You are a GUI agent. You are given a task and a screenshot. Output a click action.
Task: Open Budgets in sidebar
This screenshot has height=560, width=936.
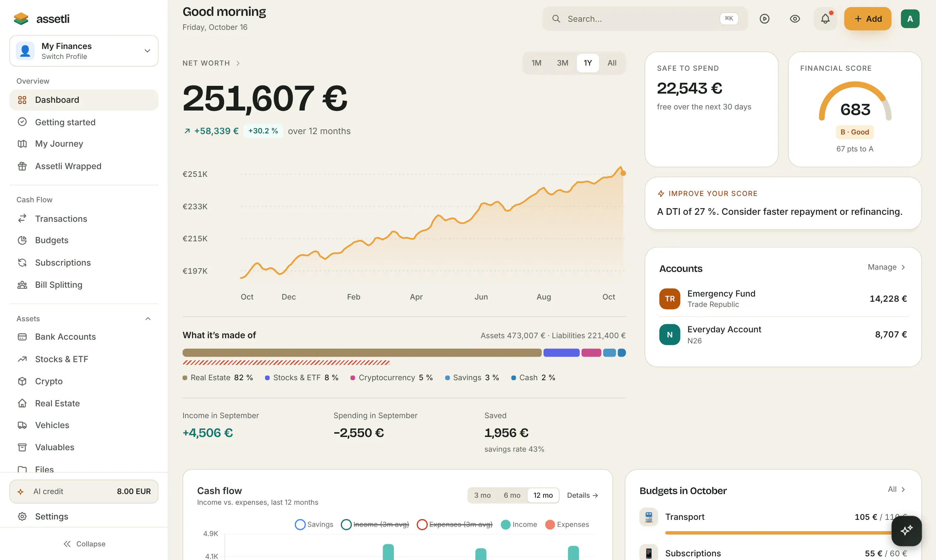84,240
